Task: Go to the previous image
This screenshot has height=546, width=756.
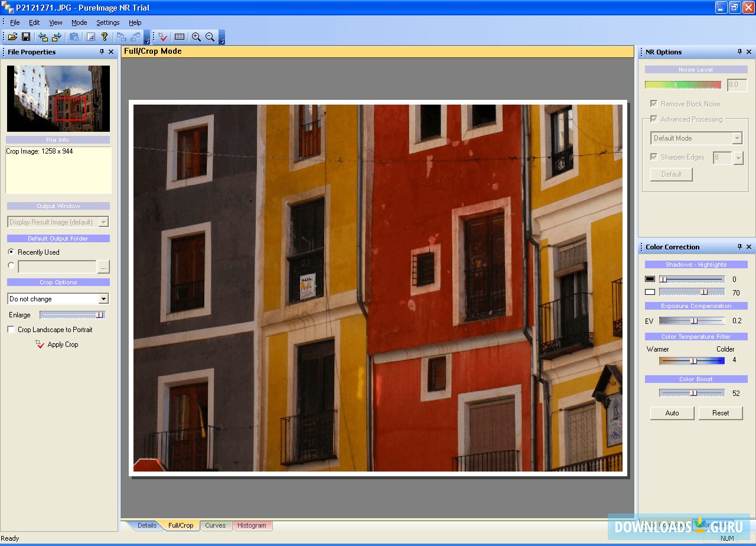Action: pos(42,37)
